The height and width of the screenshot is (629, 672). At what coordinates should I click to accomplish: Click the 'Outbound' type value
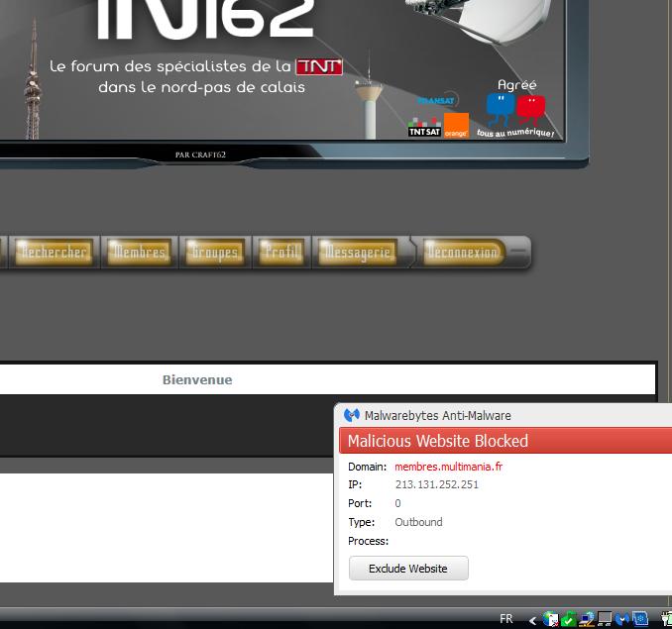tap(418, 522)
